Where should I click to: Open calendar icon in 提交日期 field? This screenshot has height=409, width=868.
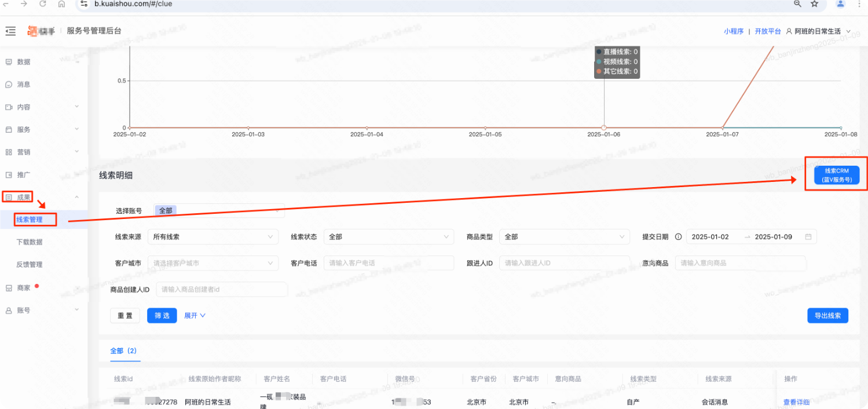click(808, 237)
